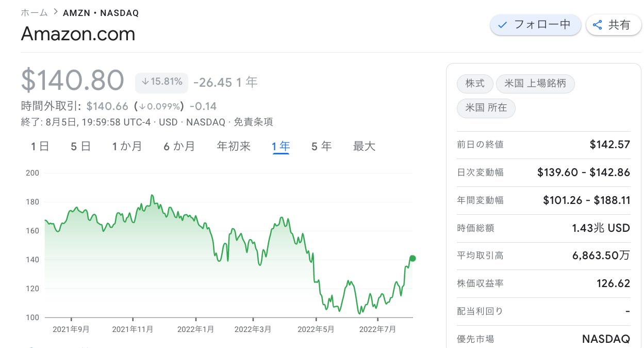
Task: Switch chart to 1か月 range
Action: click(x=127, y=147)
